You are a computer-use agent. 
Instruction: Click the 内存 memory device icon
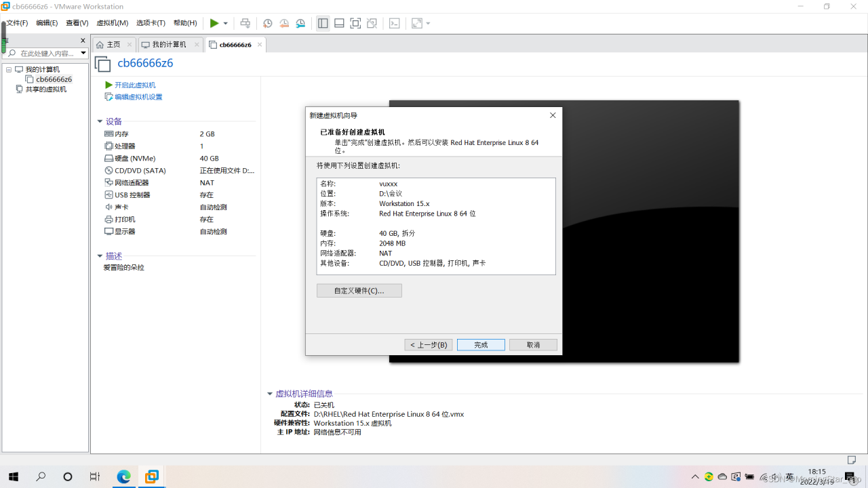(108, 134)
